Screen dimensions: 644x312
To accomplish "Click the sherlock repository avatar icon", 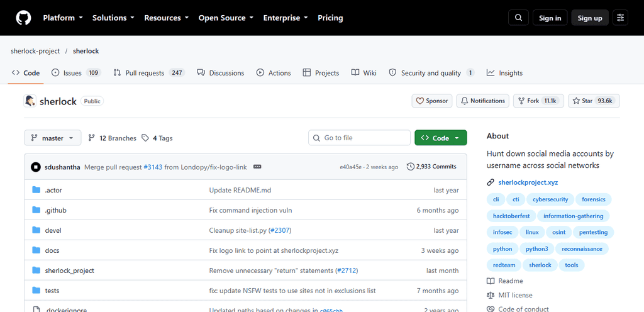I will click(x=30, y=101).
